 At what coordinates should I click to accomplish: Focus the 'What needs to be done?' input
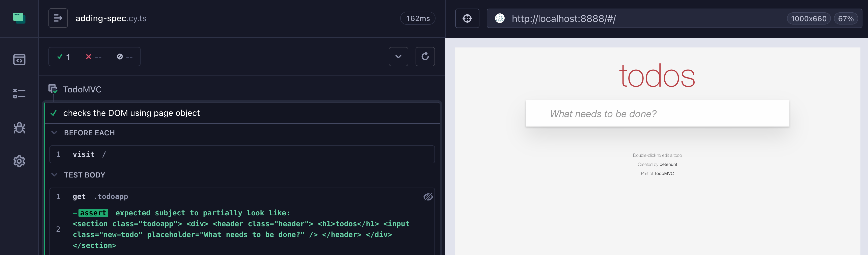tap(657, 114)
